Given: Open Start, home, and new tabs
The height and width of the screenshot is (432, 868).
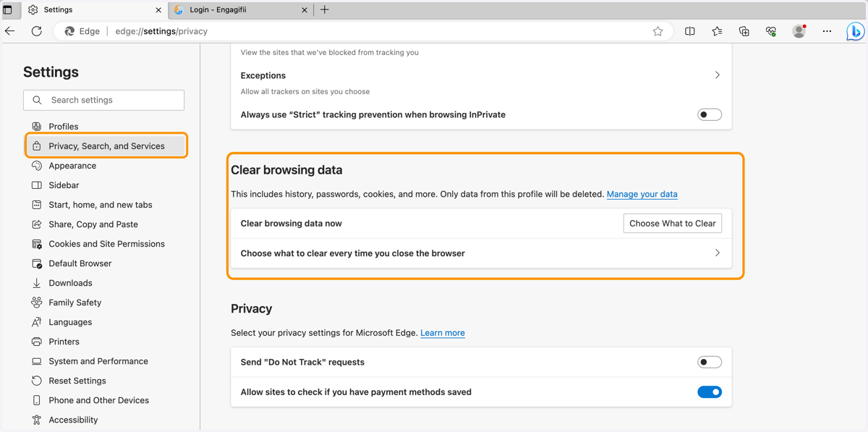Looking at the screenshot, I should coord(101,205).
